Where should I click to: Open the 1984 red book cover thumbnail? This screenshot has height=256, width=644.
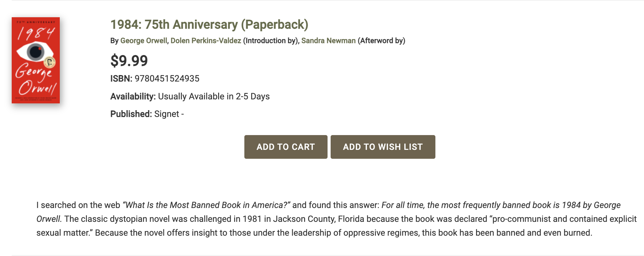click(x=36, y=60)
